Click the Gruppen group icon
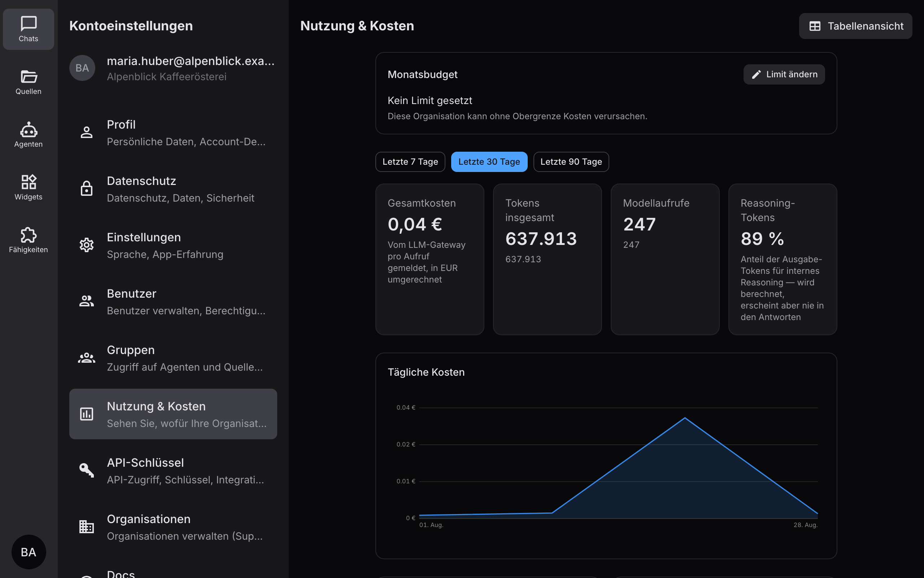Screen dimensions: 924x578 [87, 358]
